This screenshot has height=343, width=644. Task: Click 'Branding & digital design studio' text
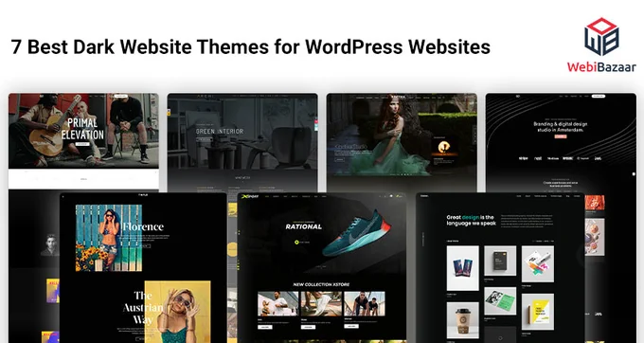click(x=561, y=127)
